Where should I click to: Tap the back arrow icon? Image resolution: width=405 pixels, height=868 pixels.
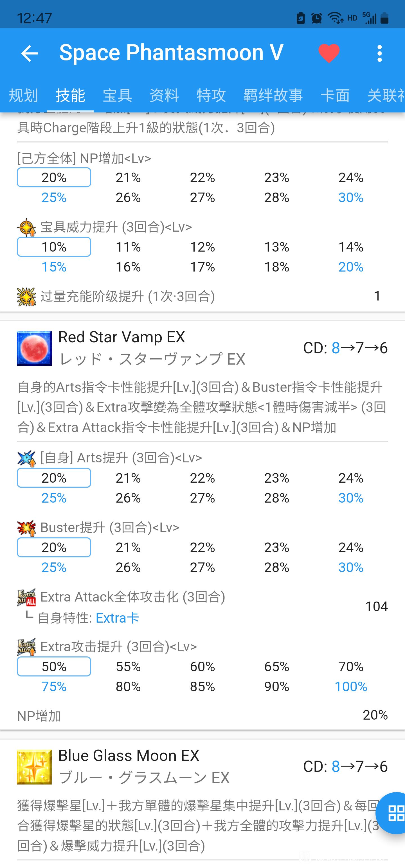(x=29, y=53)
